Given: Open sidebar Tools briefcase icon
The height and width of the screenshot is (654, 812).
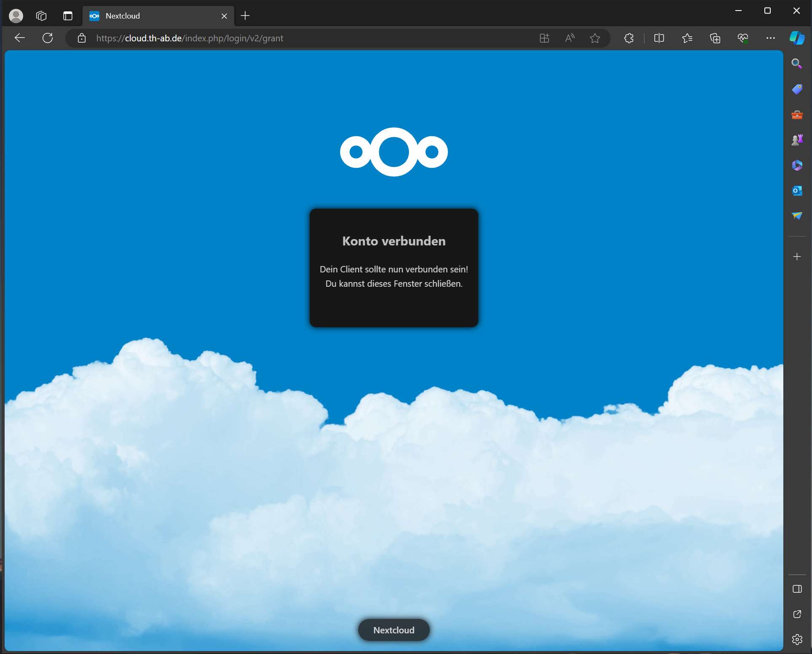Looking at the screenshot, I should 797,114.
